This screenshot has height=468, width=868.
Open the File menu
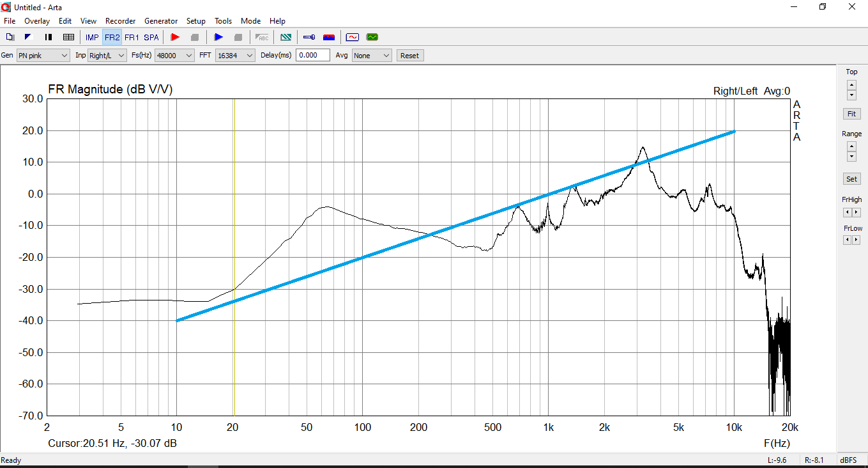pyautogui.click(x=10, y=21)
